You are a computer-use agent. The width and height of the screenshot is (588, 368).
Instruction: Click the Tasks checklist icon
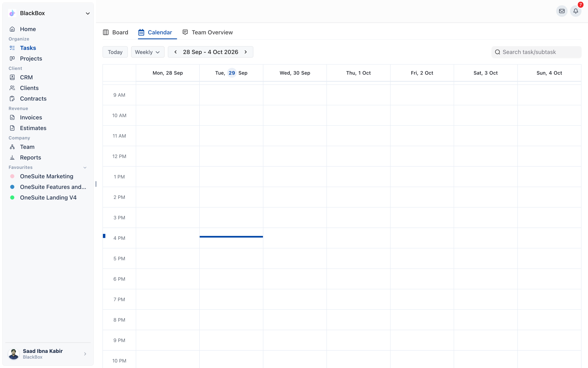click(12, 48)
